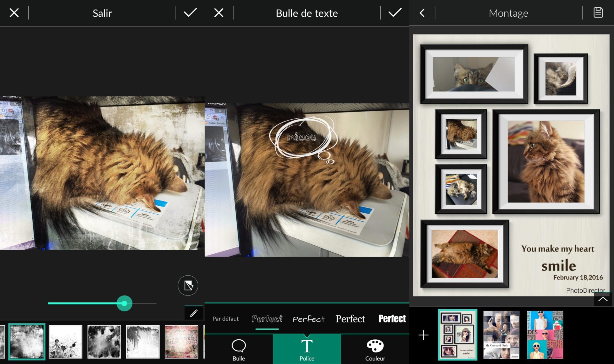This screenshot has width=614, height=364.
Task: Confirm the Bulle de texte checkmark
Action: (x=395, y=13)
